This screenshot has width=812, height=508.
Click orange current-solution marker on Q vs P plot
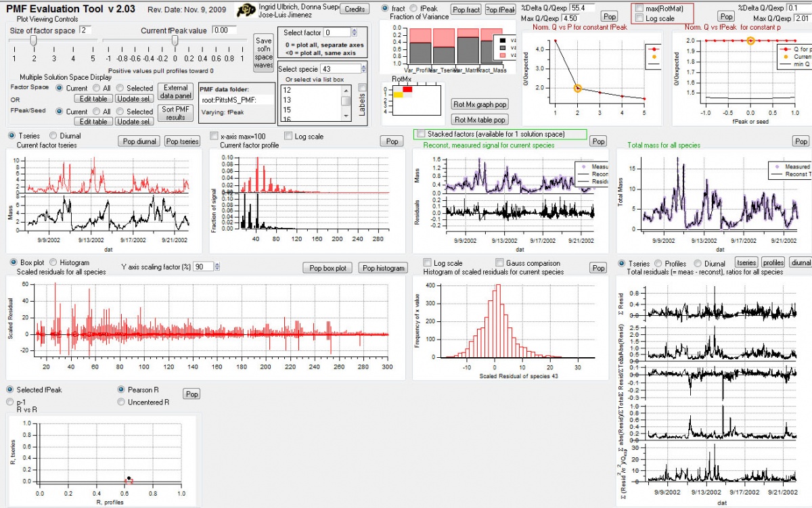pos(578,88)
